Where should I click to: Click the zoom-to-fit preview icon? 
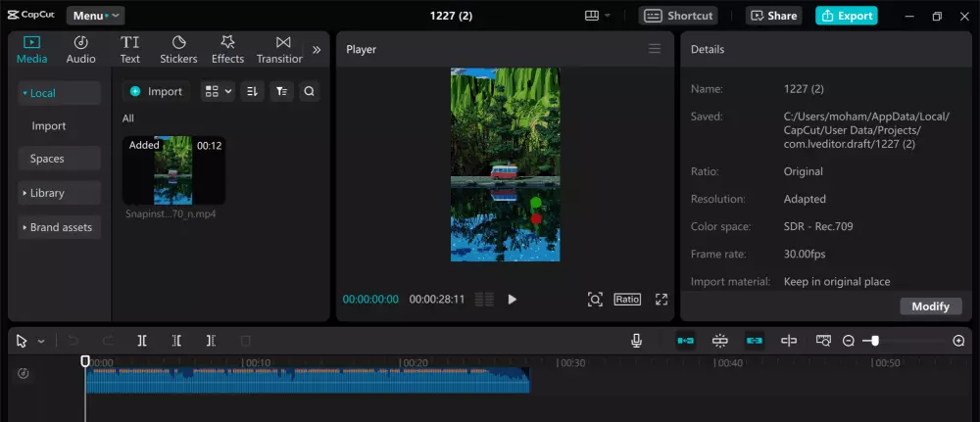click(x=595, y=299)
